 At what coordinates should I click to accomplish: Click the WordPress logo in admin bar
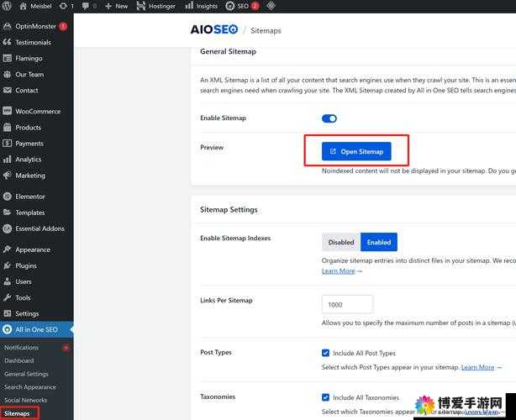point(7,6)
